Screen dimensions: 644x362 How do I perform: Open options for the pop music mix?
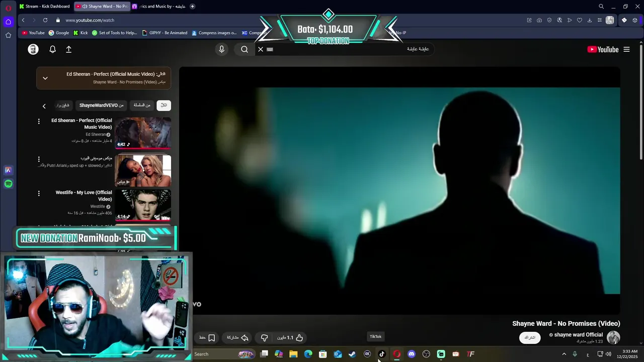click(x=39, y=159)
